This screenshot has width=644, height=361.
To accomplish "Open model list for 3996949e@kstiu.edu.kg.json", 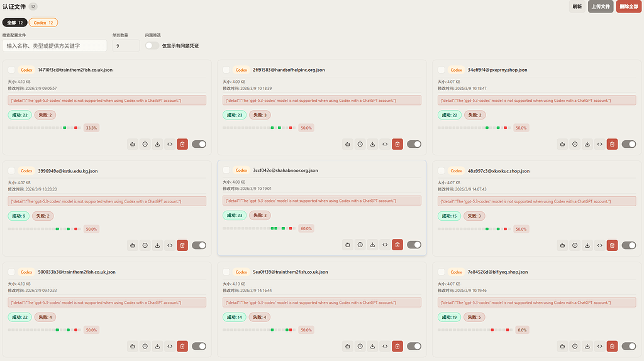I will pos(133,245).
